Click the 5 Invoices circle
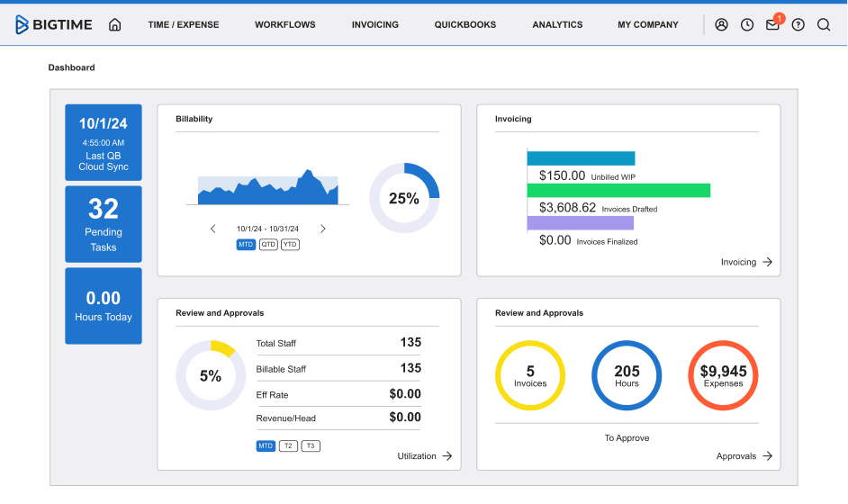This screenshot has width=848, height=504. [530, 375]
